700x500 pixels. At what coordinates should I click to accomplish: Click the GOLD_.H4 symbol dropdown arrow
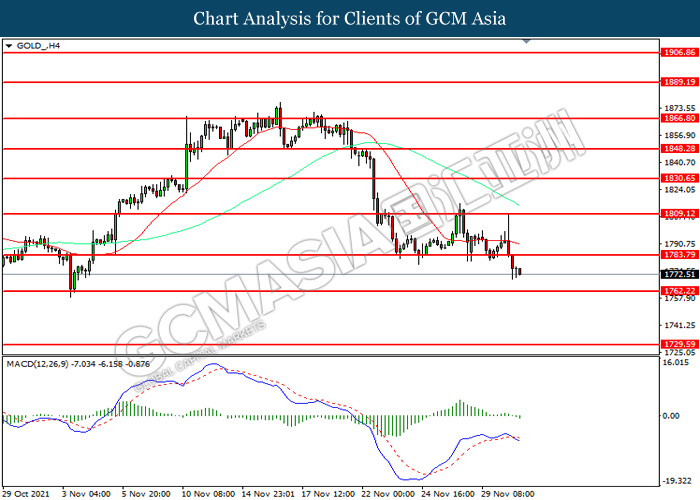(x=8, y=46)
